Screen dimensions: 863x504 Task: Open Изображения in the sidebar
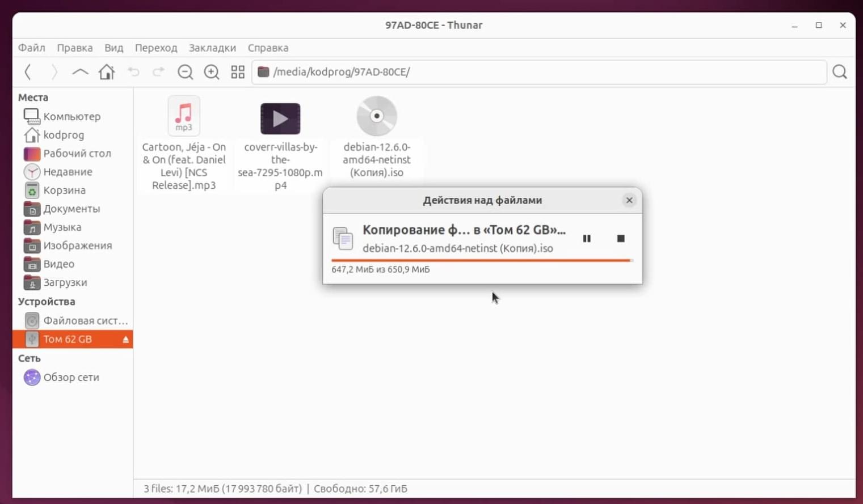[x=73, y=245]
